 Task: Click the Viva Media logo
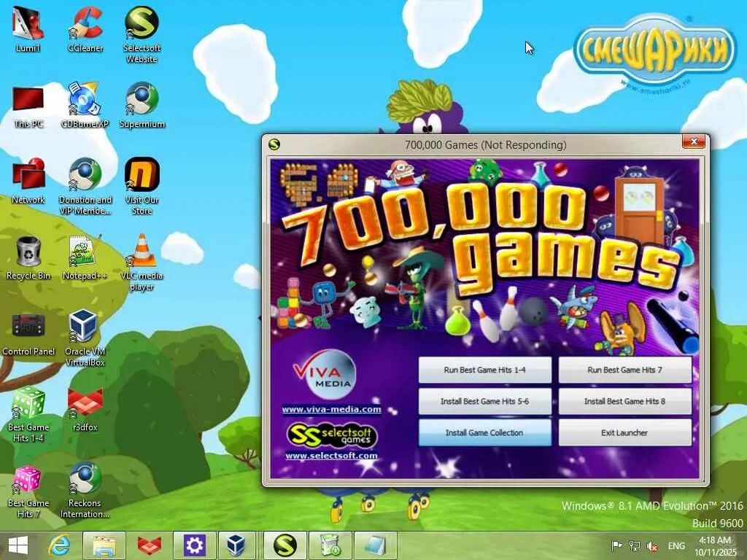[x=324, y=375]
